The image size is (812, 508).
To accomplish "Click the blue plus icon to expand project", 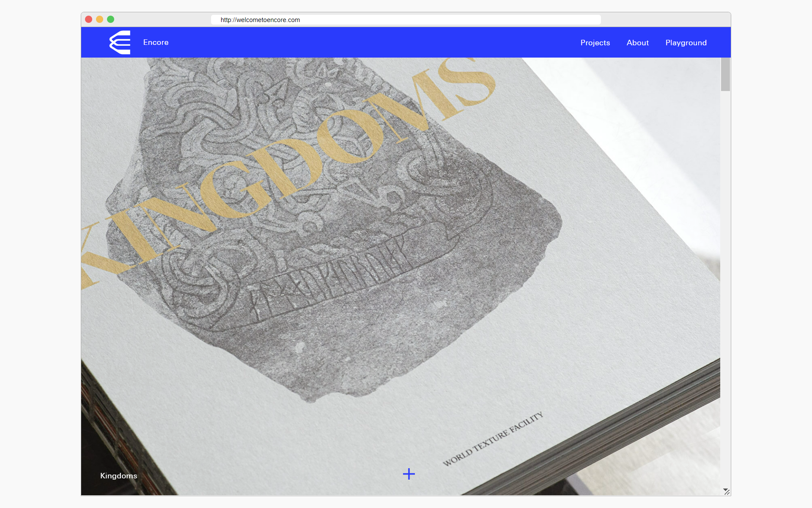I will click(x=409, y=474).
